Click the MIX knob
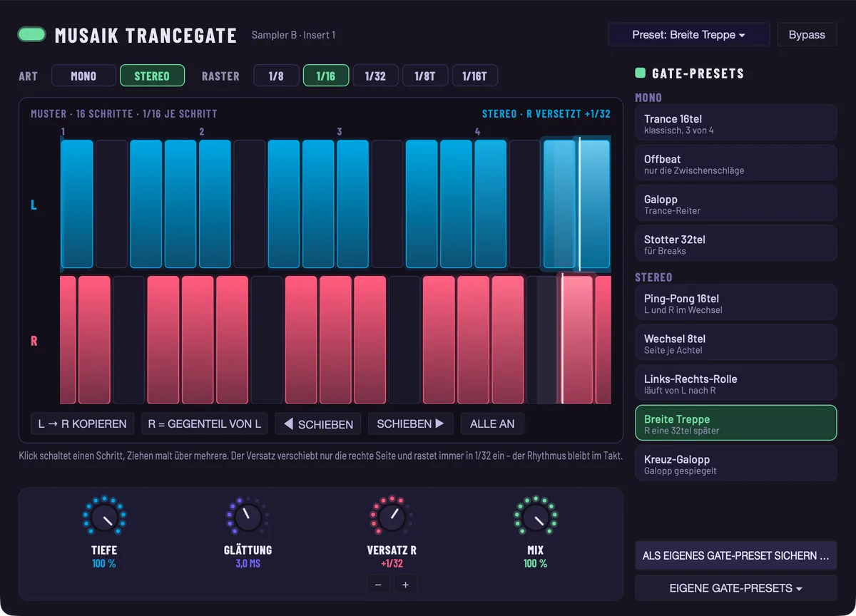 coord(535,518)
